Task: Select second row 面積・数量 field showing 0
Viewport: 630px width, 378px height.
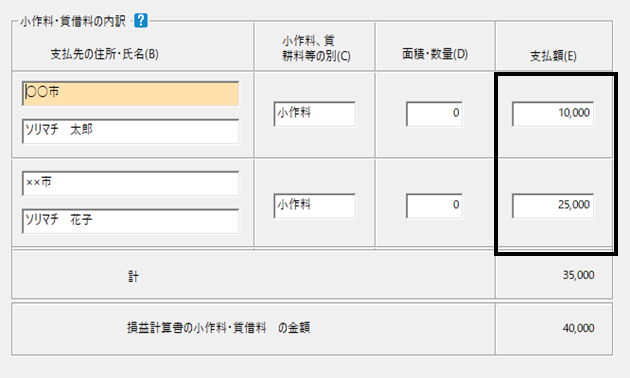Action: (x=434, y=206)
